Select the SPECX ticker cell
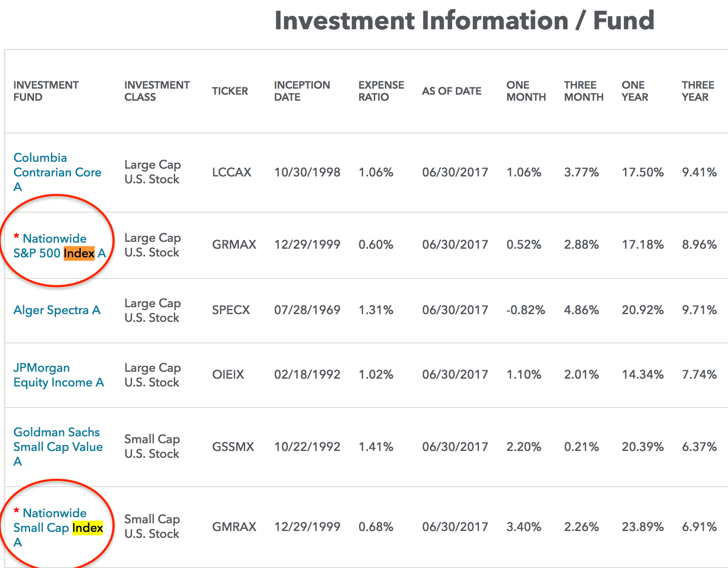Screen dimensions: 728x568 [x=231, y=310]
